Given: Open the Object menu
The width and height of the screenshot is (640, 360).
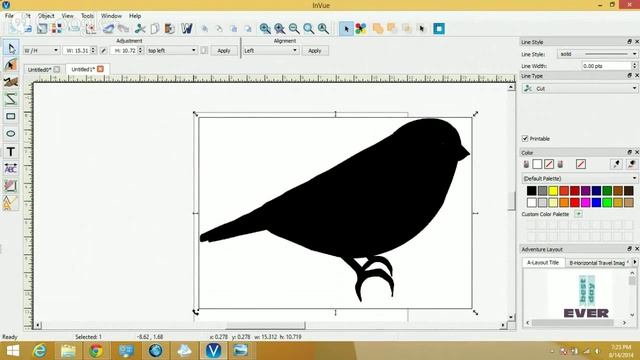Looking at the screenshot, I should [x=46, y=16].
